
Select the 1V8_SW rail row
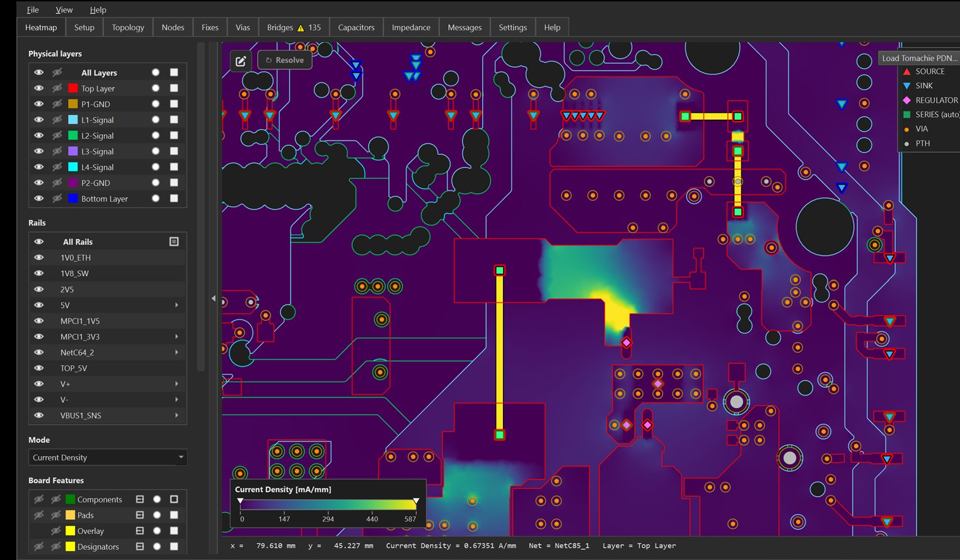[x=108, y=273]
